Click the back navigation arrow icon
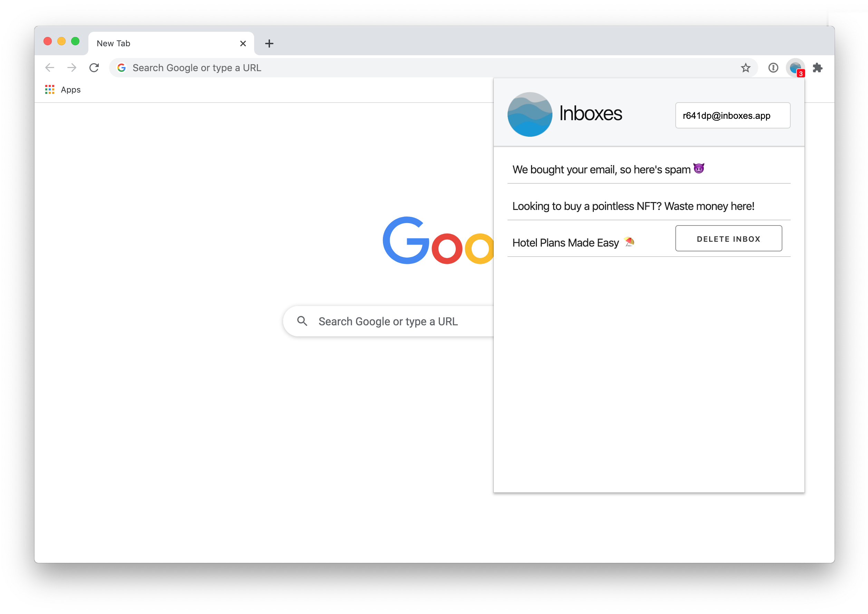Image resolution: width=868 pixels, height=614 pixels. tap(51, 67)
